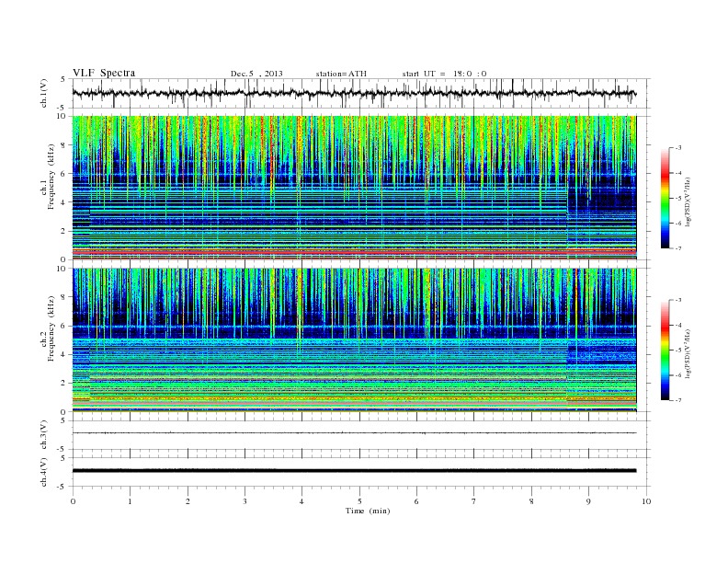Click the "ch.3(V)" axis label
Image resolution: width=728 pixels, height=563 pixels.
(x=43, y=435)
